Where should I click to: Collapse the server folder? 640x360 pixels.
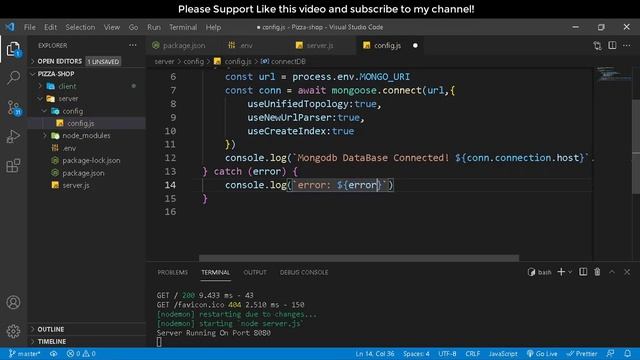coord(87,98)
